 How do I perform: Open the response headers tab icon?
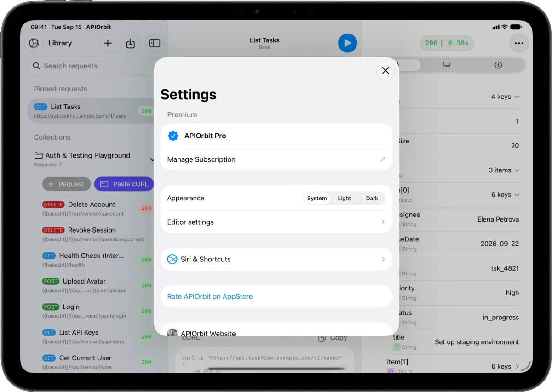click(x=447, y=65)
